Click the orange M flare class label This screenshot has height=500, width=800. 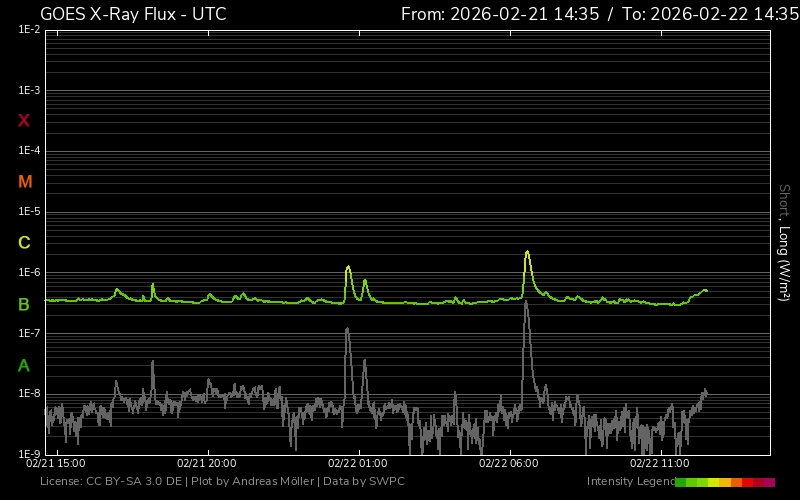pos(24,182)
